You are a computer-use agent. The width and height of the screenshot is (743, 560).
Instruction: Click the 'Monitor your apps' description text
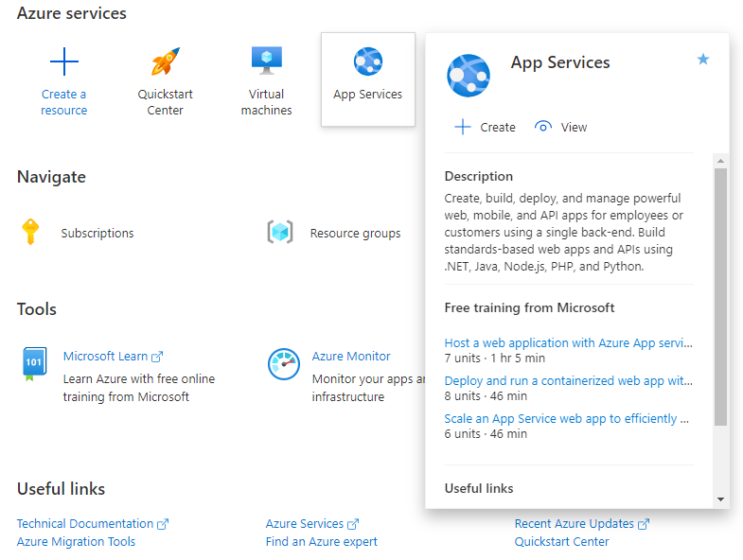[x=368, y=388]
